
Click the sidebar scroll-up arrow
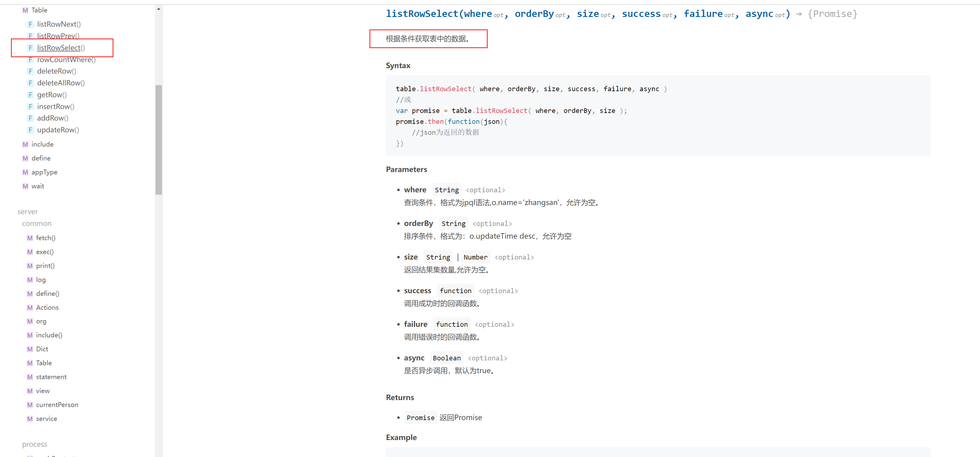click(x=159, y=9)
